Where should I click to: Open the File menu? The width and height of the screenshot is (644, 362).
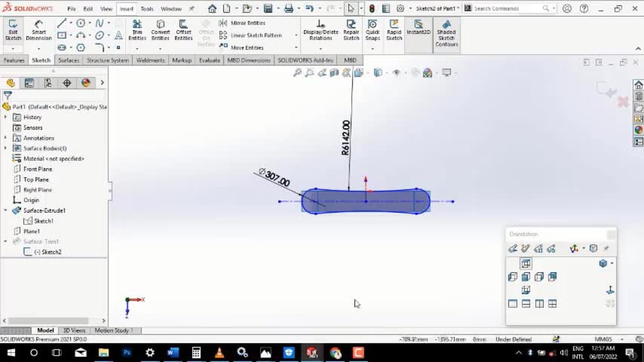click(x=71, y=8)
